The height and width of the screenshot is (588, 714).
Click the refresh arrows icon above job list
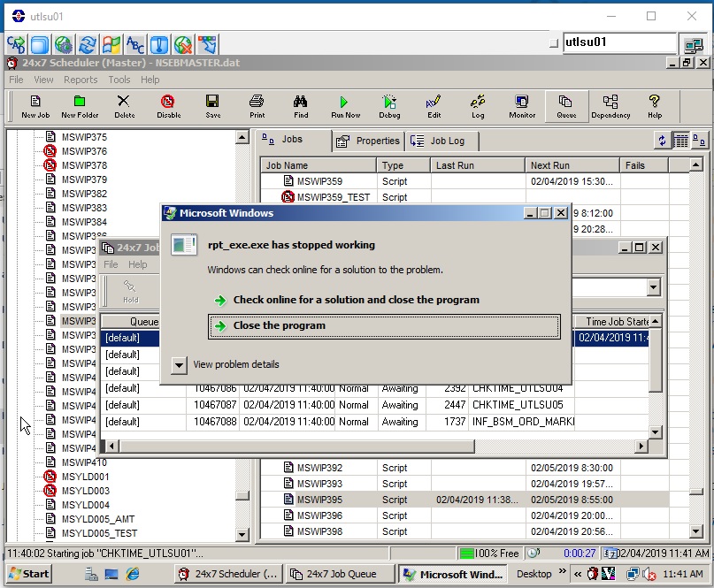coord(662,141)
